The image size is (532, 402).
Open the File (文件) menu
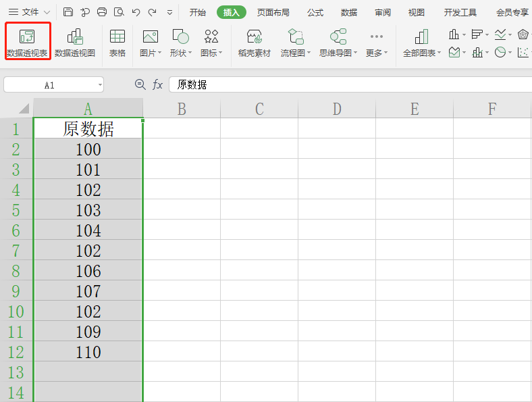click(30, 12)
